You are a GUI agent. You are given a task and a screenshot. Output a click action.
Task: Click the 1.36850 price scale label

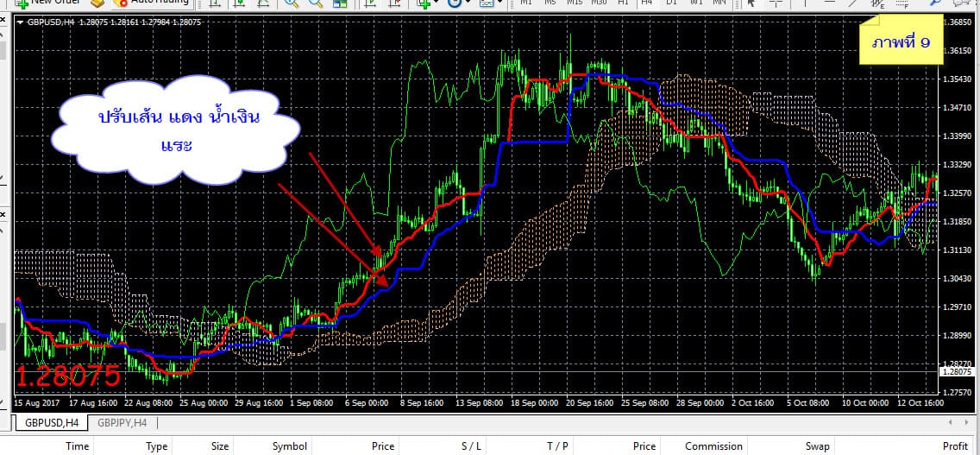click(958, 22)
